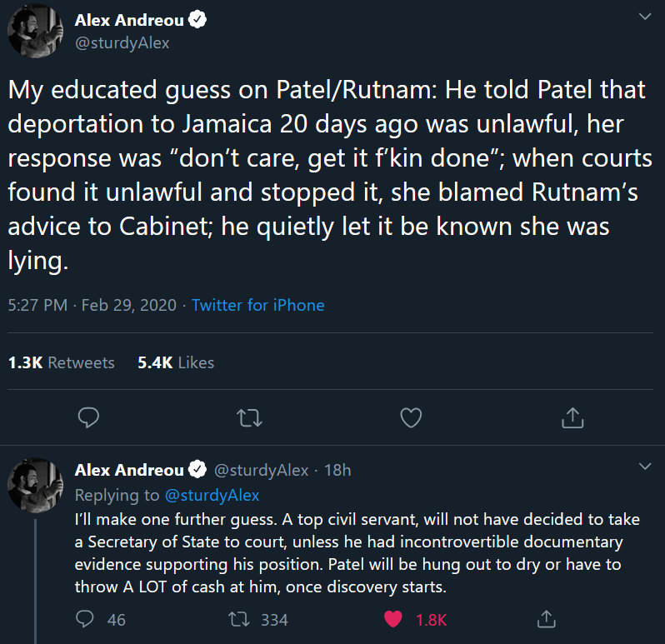Screen dimensions: 665x644
Task: Retweet the main Patel/Rutnam tweet
Action: [249, 417]
